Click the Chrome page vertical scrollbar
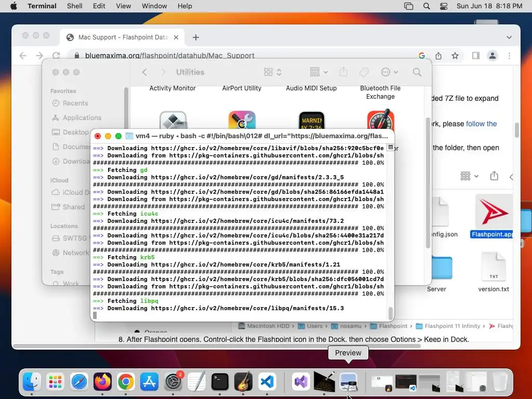Image resolution: width=532 pixels, height=399 pixels. (517, 130)
